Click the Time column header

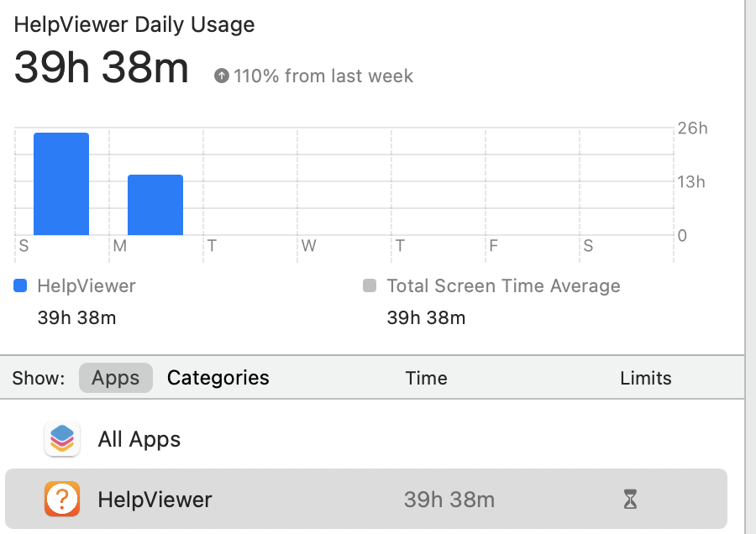(426, 378)
